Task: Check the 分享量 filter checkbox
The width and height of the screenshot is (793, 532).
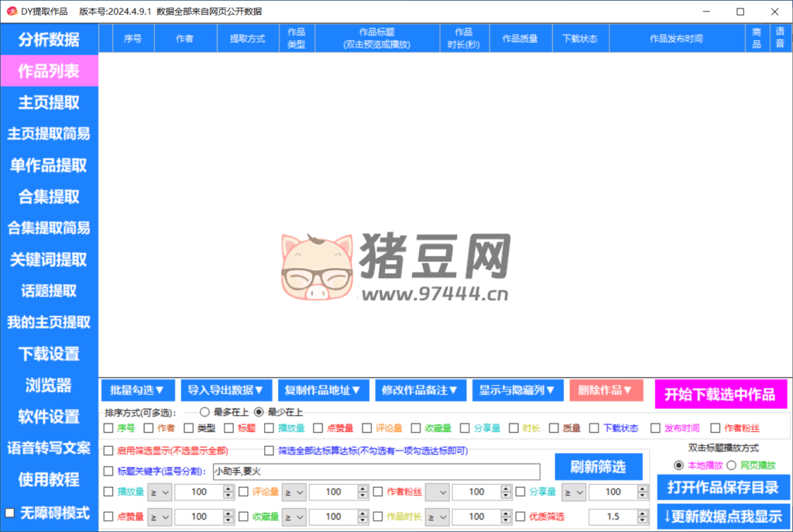Action: pyautogui.click(x=520, y=492)
